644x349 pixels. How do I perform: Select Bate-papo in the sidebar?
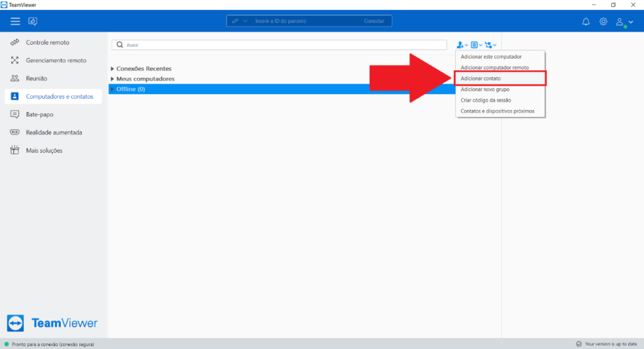point(39,114)
